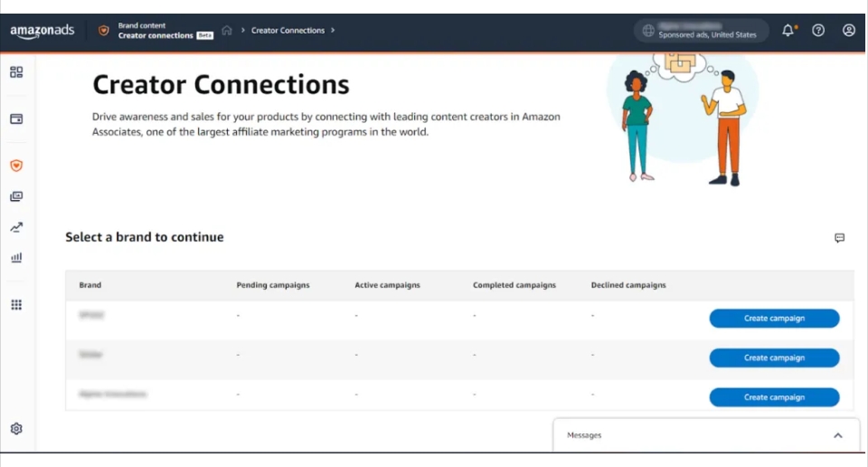Open the Brand content Creator connections header menu
Image resolution: width=868 pixels, height=467 pixels.
[x=165, y=31]
